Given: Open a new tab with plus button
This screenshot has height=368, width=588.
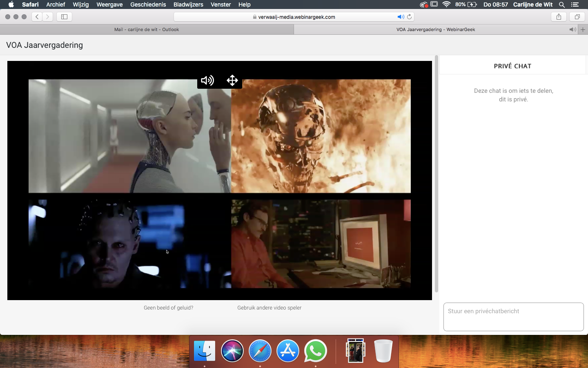Looking at the screenshot, I should click(583, 29).
